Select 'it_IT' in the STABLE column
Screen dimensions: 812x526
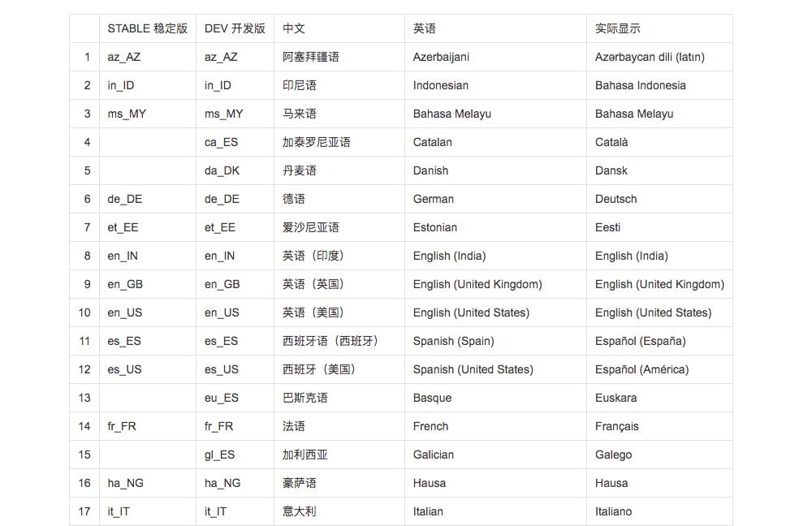click(x=148, y=512)
